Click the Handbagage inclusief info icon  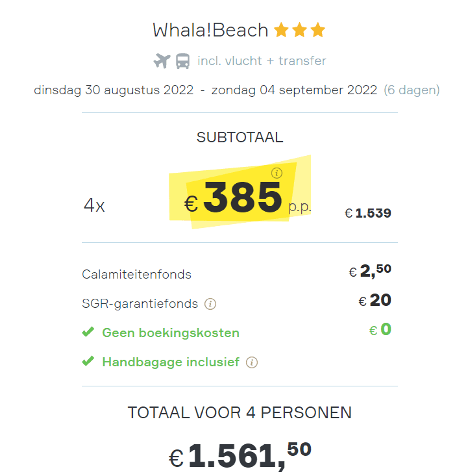[251, 362]
